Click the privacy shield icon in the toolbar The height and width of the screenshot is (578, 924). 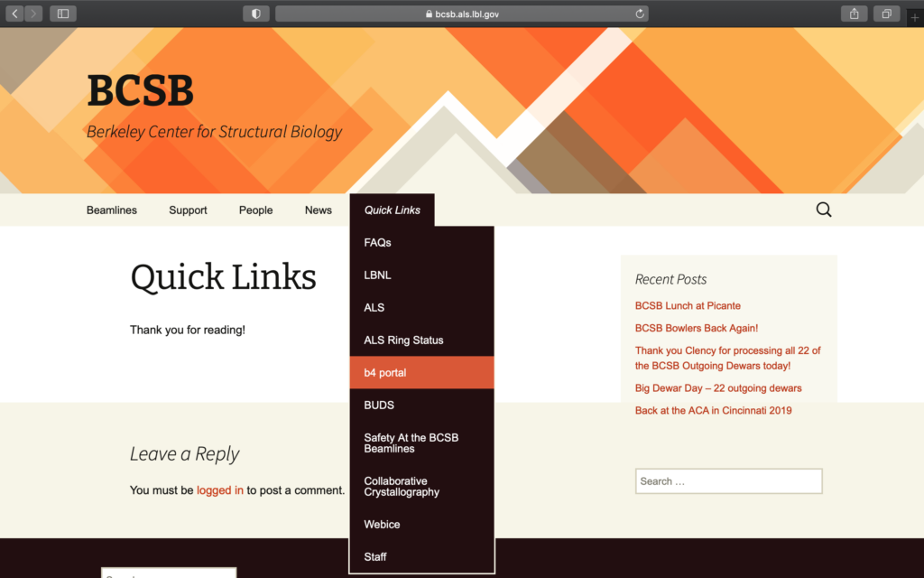pyautogui.click(x=255, y=13)
